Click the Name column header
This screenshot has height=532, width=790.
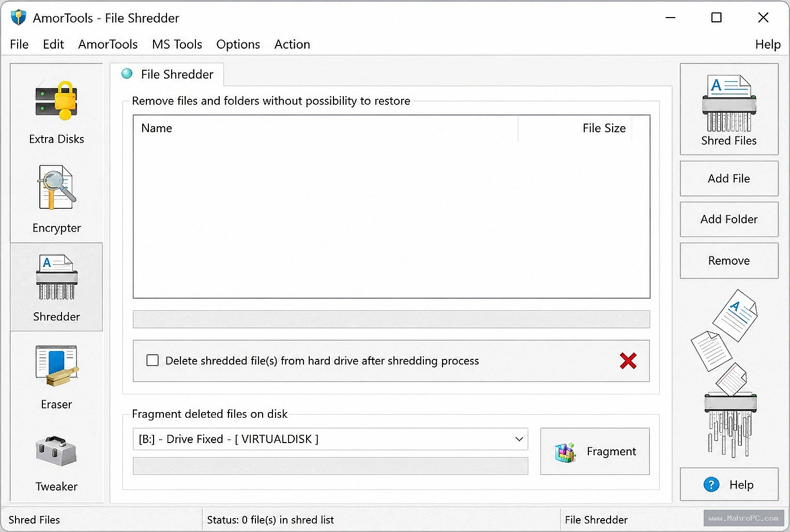tap(326, 128)
